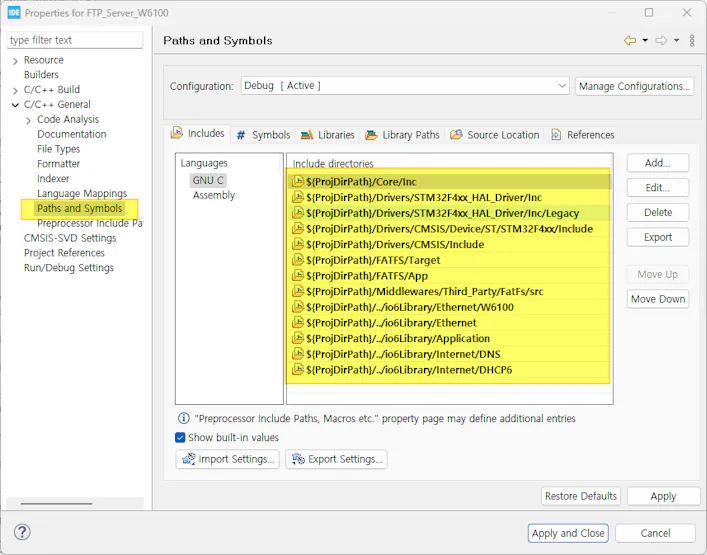Click the Apply button
Image resolution: width=707 pixels, height=555 pixels.
pos(663,496)
